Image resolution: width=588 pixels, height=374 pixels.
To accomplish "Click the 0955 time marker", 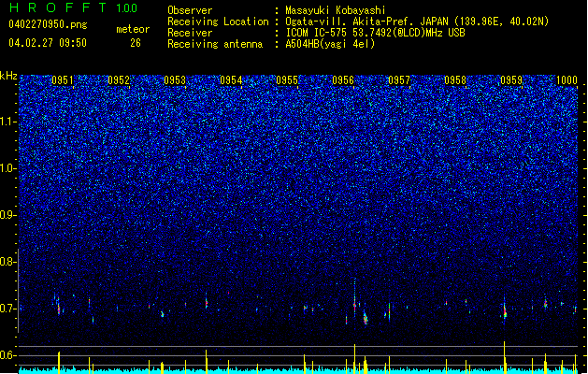I will click(287, 80).
